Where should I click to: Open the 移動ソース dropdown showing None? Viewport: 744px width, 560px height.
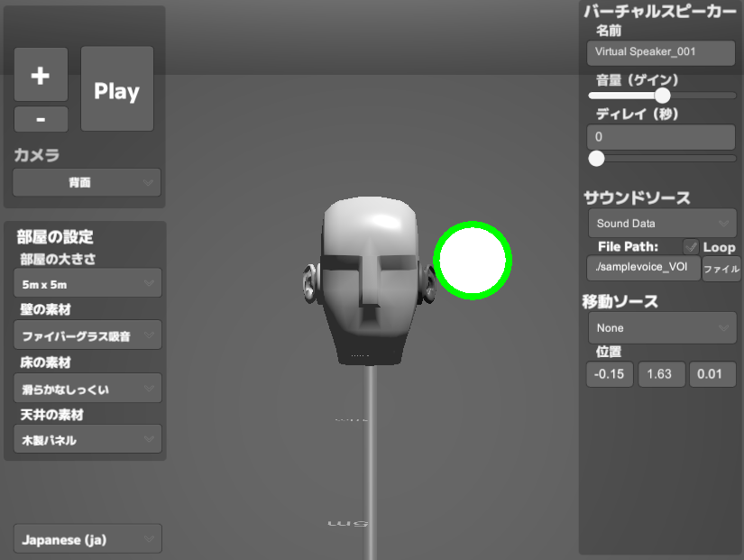(x=661, y=327)
